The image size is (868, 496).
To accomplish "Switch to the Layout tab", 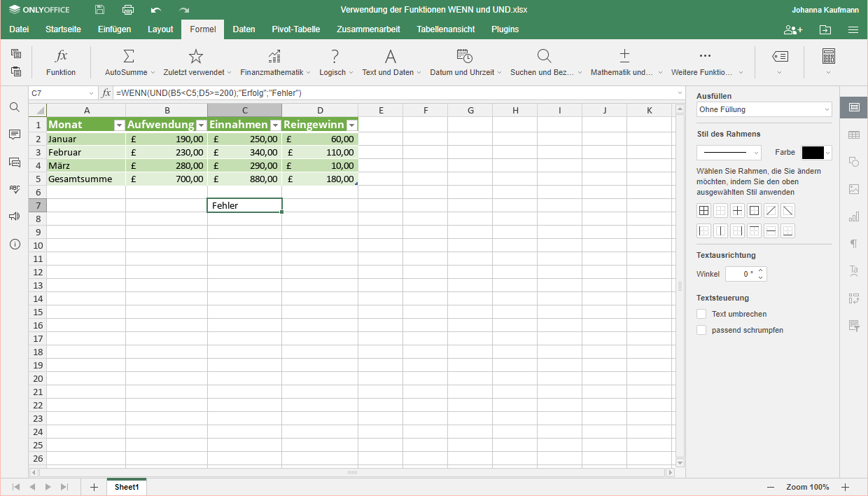I will (x=160, y=29).
